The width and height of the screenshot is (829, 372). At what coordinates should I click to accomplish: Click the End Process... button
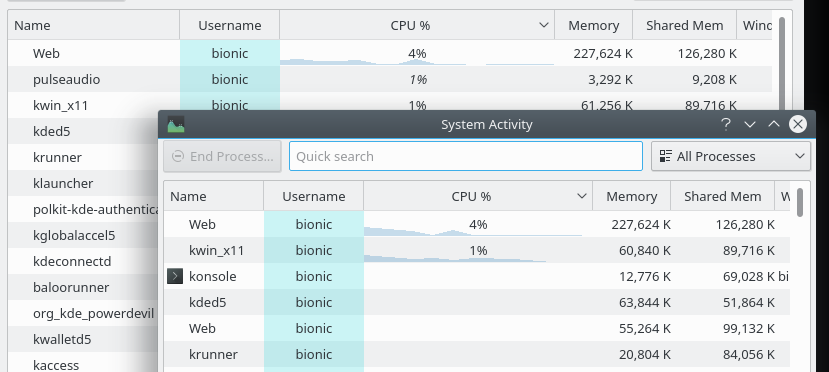[222, 156]
